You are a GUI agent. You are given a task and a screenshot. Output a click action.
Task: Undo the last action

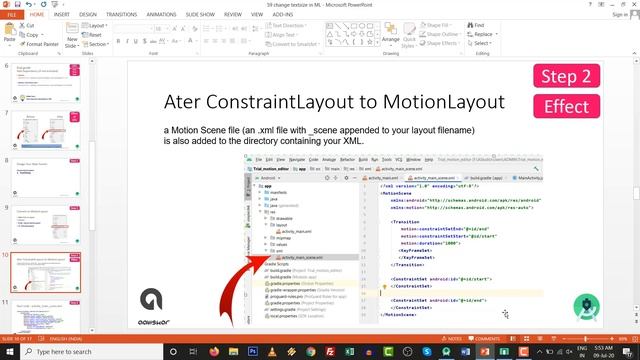[29, 4]
